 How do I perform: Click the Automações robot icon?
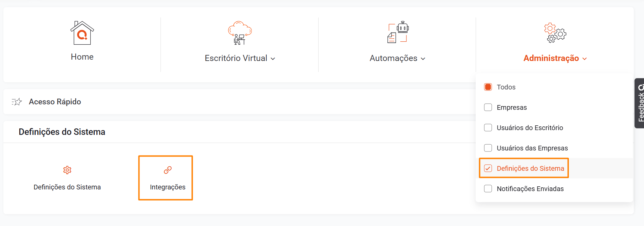click(398, 32)
